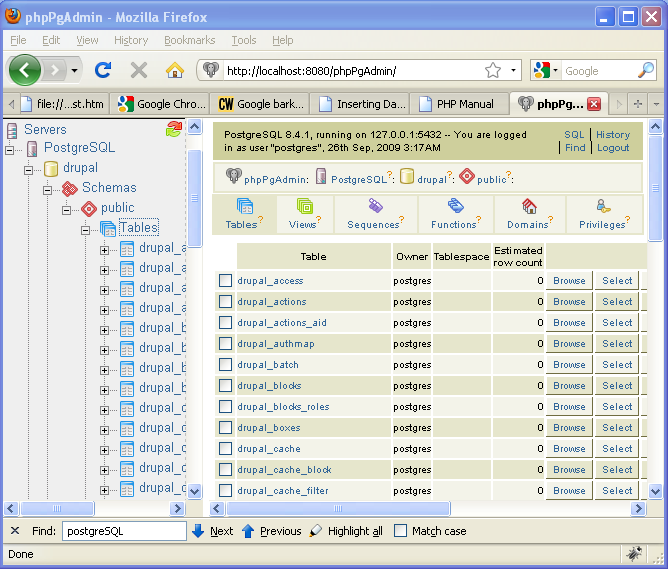Collapse the PostgreSQL server node
Viewport: 668px width, 569px height.
click(9, 150)
